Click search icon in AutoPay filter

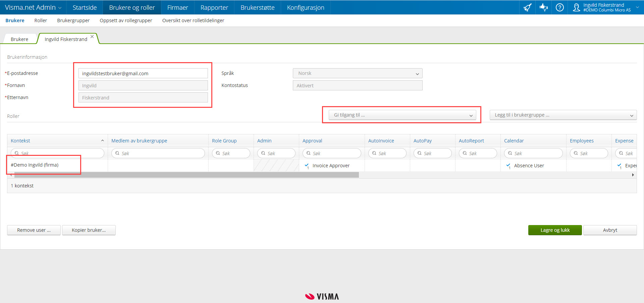click(420, 153)
